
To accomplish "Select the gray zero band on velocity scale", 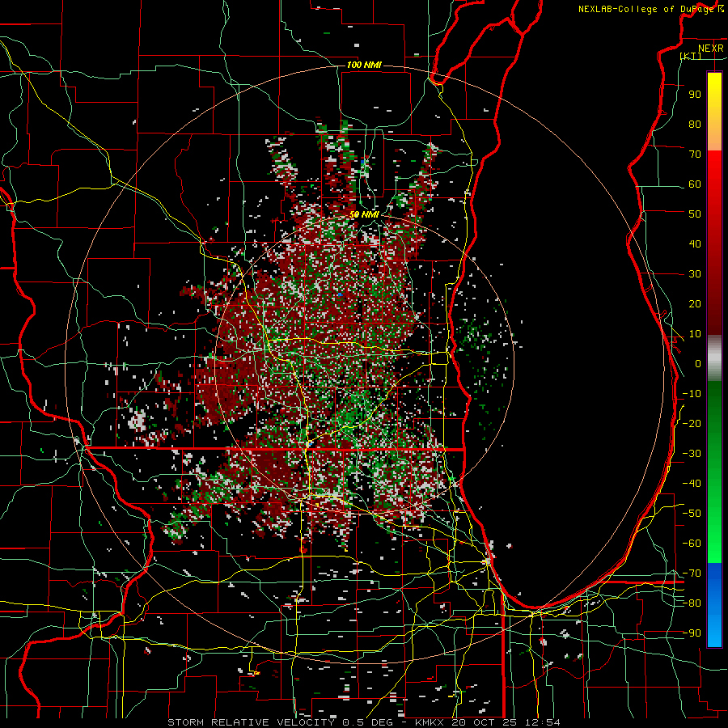I will pyautogui.click(x=714, y=358).
